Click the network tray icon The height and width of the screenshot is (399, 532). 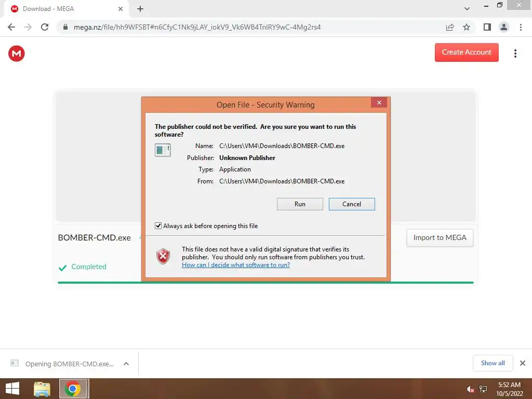(483, 389)
